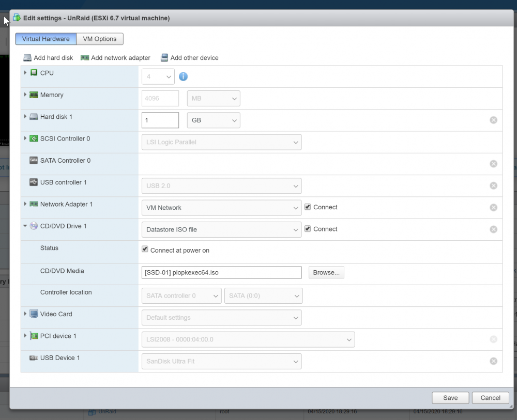Open the SATA controller 0 location dropdown

coord(181,296)
